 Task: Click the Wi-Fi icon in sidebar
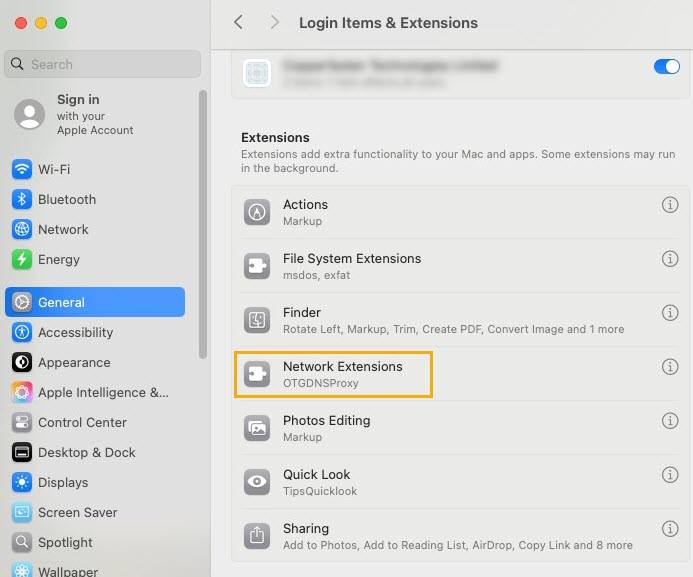[22, 170]
